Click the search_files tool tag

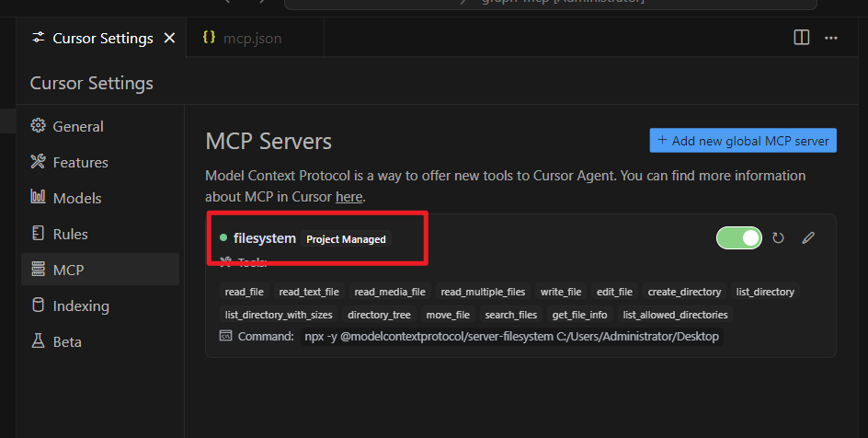pyautogui.click(x=511, y=315)
